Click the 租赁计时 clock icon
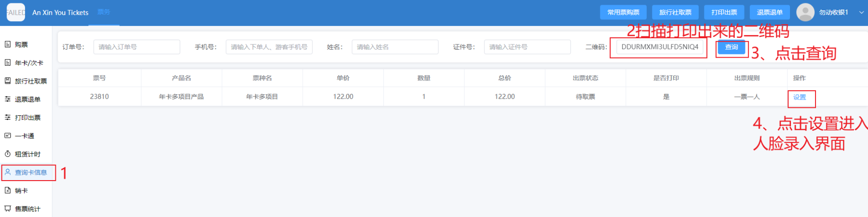Viewport: 868px width, 217px height. pyautogui.click(x=8, y=154)
